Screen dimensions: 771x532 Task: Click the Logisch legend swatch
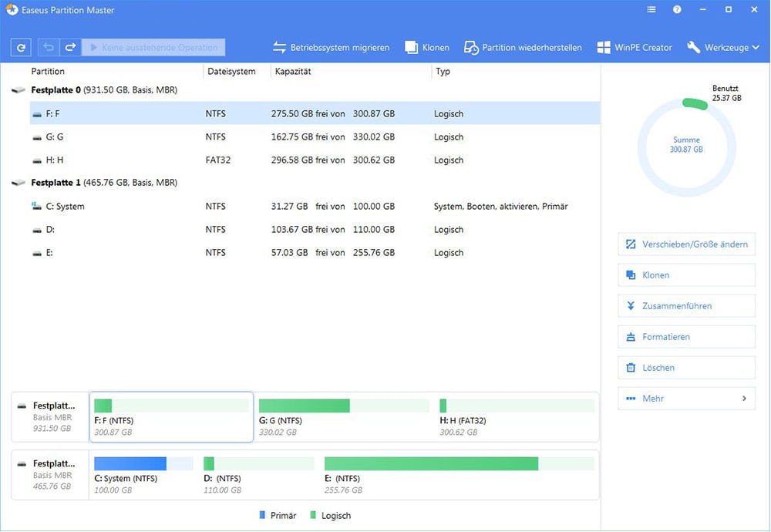click(x=313, y=515)
